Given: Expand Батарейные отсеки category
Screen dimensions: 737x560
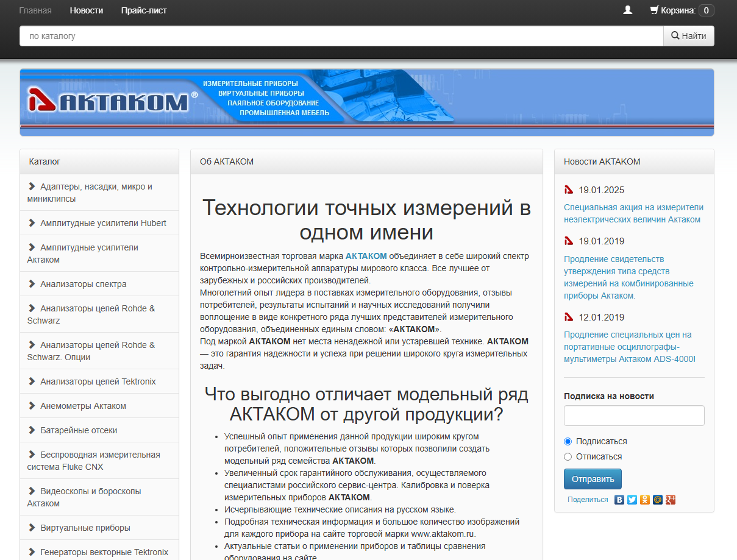Looking at the screenshot, I should (x=99, y=430).
